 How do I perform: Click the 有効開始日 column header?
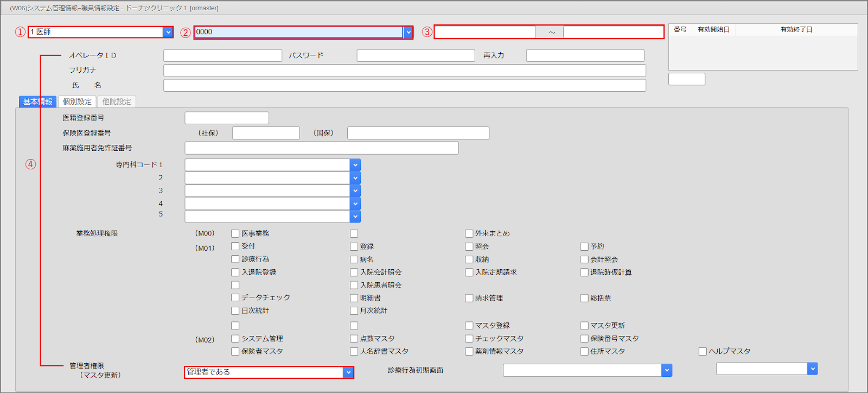pos(713,30)
